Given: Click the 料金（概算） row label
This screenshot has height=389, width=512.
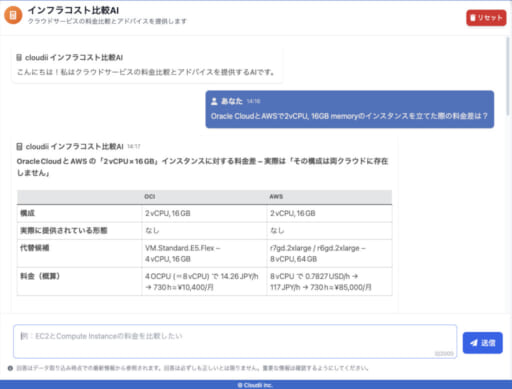Looking at the screenshot, I should tap(40, 276).
